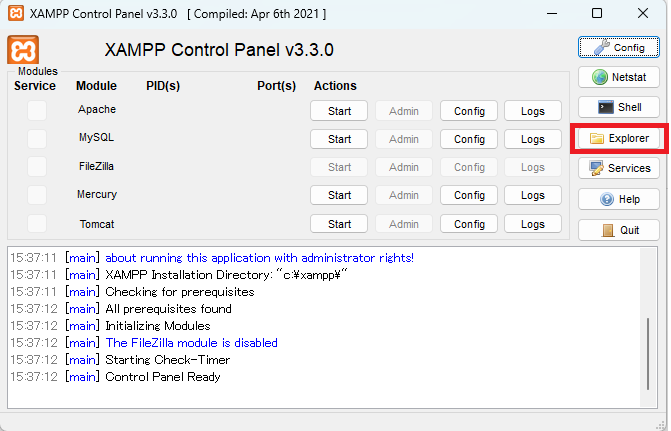Open Mercury Config menu
Screen dimensions: 671x431
(x=469, y=195)
